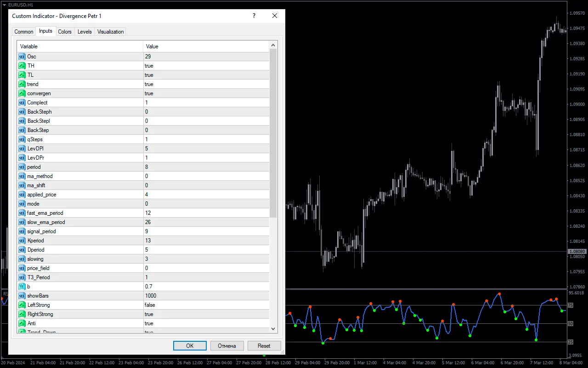Click the trend row icon
Image resolution: width=588 pixels, height=368 pixels.
point(22,84)
